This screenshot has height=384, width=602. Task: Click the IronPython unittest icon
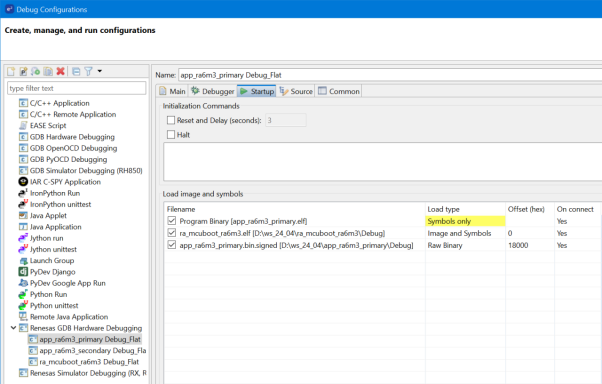[23, 204]
